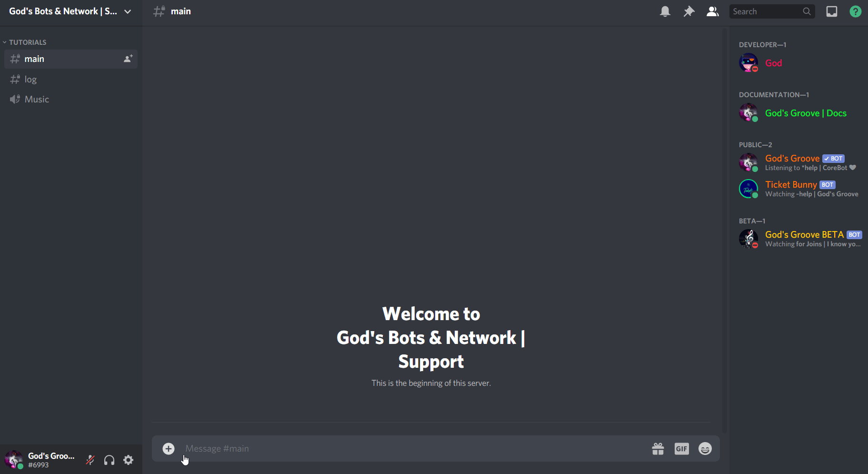Toggle headphones deafen in user panel
The image size is (868, 474).
[x=109, y=460]
